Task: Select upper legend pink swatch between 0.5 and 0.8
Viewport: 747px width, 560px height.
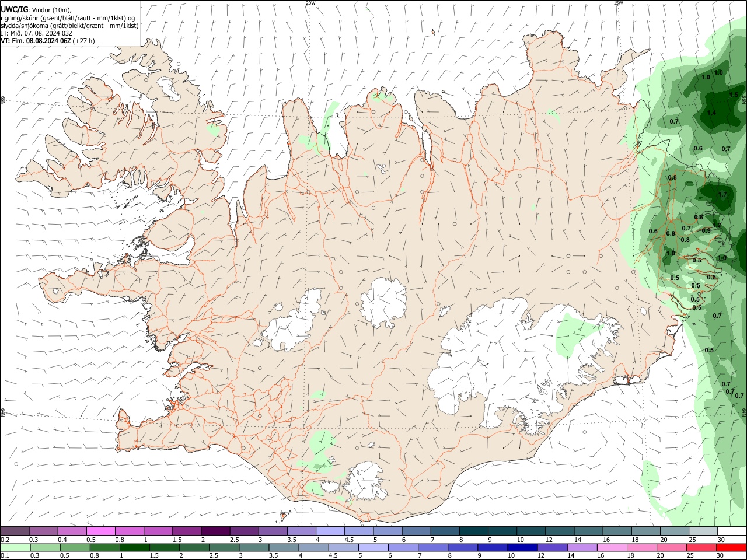Action: (101, 531)
